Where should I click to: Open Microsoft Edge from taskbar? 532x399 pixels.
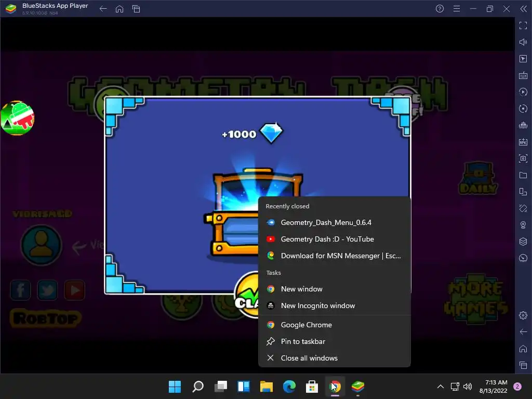tap(289, 387)
